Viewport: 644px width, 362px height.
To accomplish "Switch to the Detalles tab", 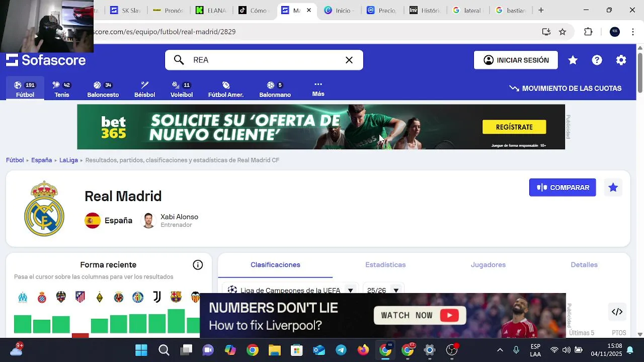I will 584,265.
